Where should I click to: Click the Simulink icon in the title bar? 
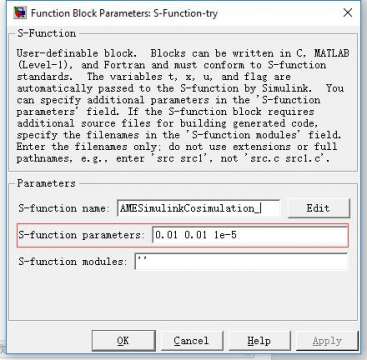(x=20, y=13)
